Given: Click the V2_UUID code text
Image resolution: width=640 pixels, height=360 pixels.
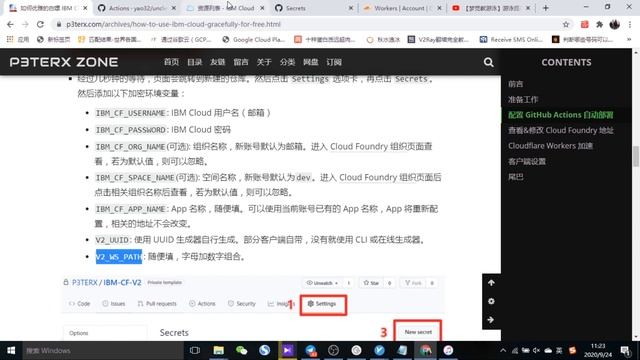Looking at the screenshot, I should (x=112, y=240).
